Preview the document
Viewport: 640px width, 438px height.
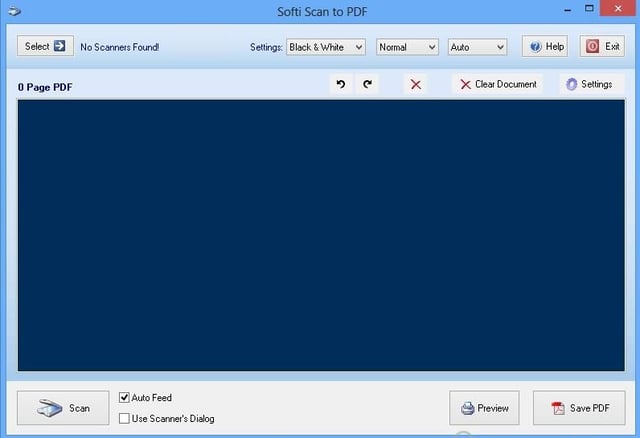(484, 408)
